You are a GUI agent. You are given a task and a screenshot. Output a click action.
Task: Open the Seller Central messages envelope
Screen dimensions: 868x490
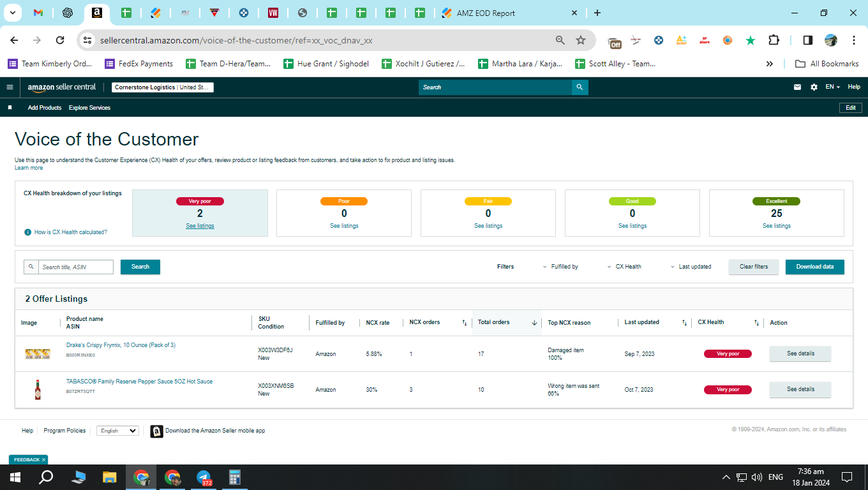[x=797, y=87]
